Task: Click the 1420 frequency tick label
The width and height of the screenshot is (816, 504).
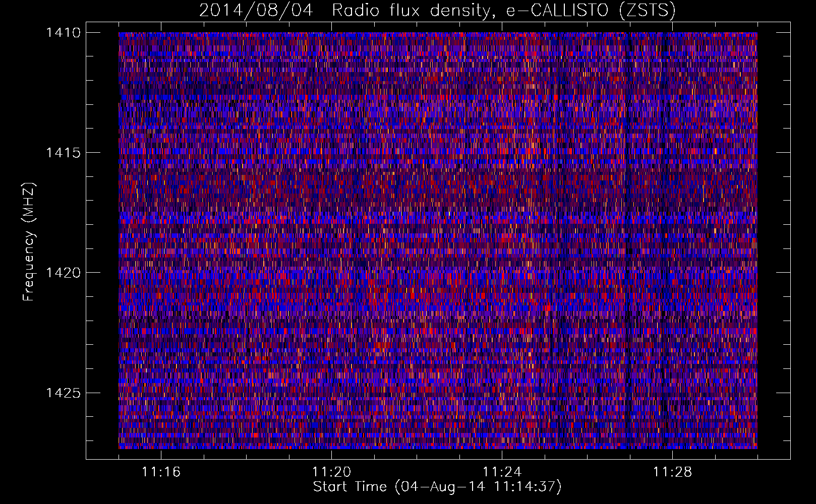Action: (x=63, y=273)
